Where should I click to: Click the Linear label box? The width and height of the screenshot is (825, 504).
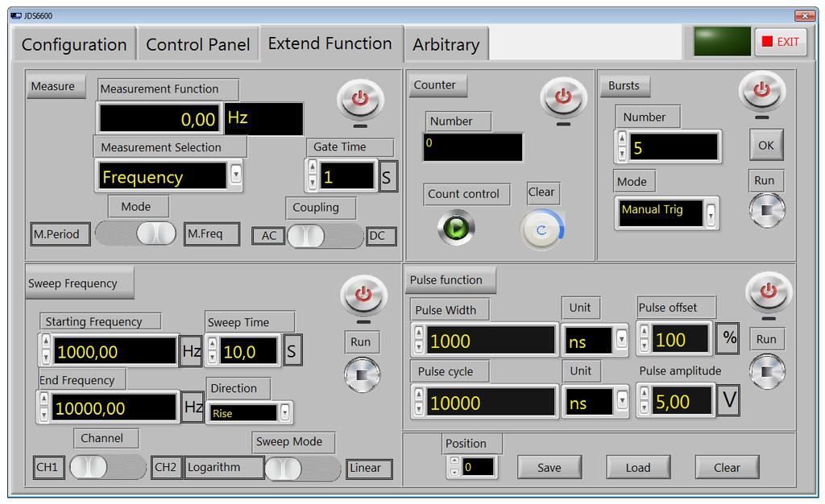click(369, 469)
